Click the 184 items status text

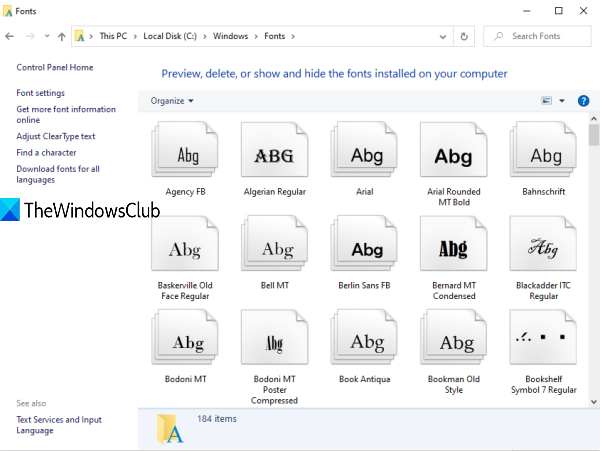tap(217, 419)
